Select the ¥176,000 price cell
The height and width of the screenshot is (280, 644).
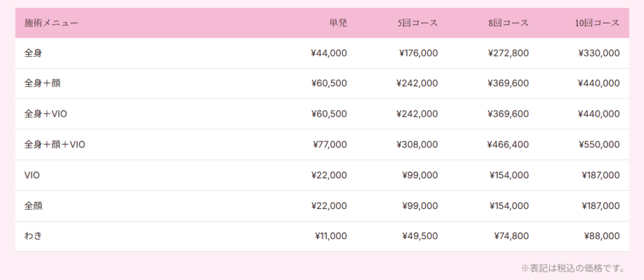click(418, 53)
